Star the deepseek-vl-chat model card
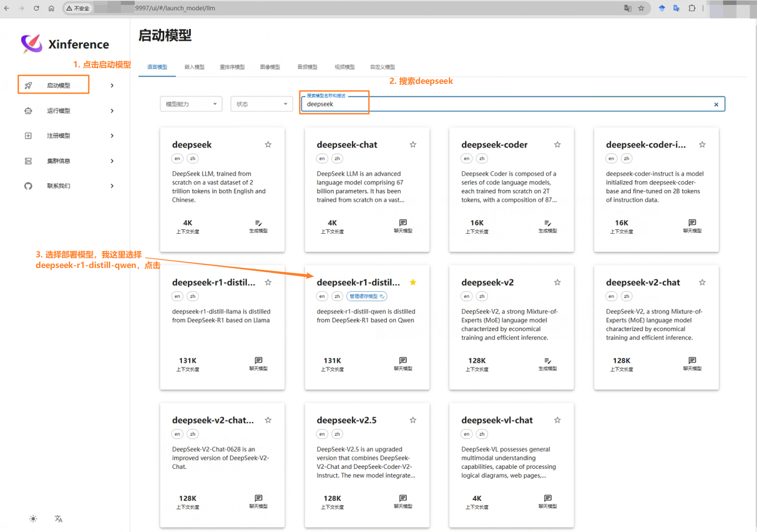Viewport: 757px width, 532px height. pos(558,420)
